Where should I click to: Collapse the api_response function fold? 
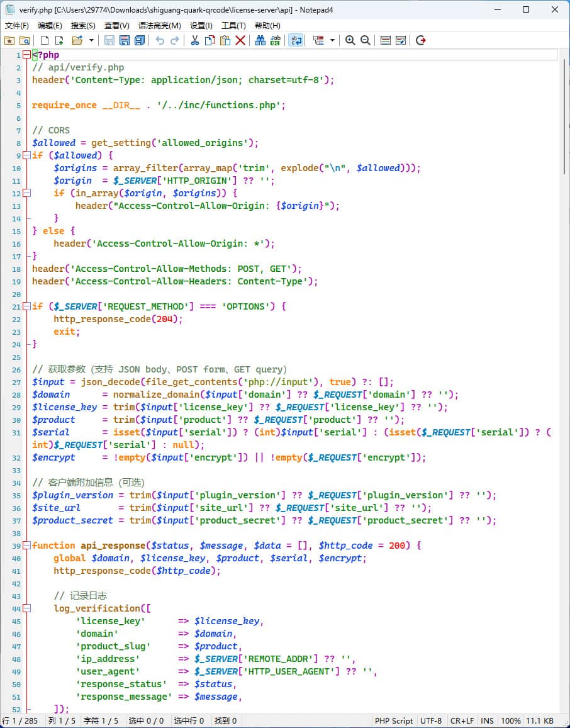click(x=27, y=546)
